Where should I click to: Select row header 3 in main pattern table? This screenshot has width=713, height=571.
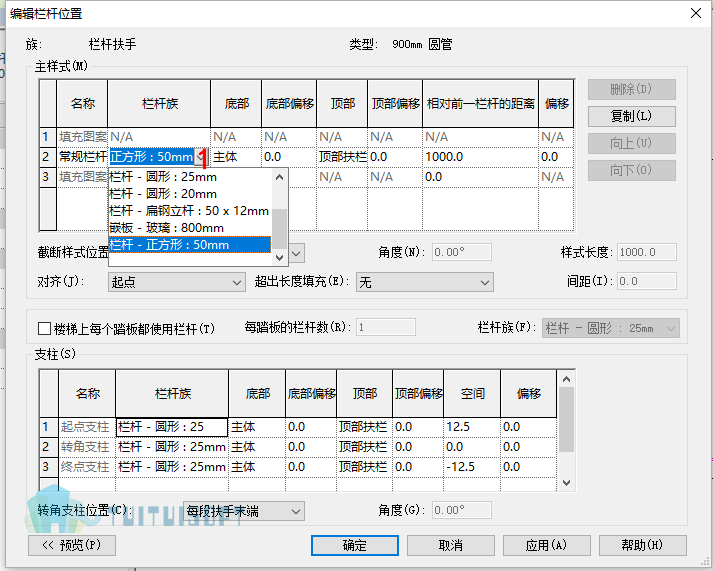coord(47,177)
